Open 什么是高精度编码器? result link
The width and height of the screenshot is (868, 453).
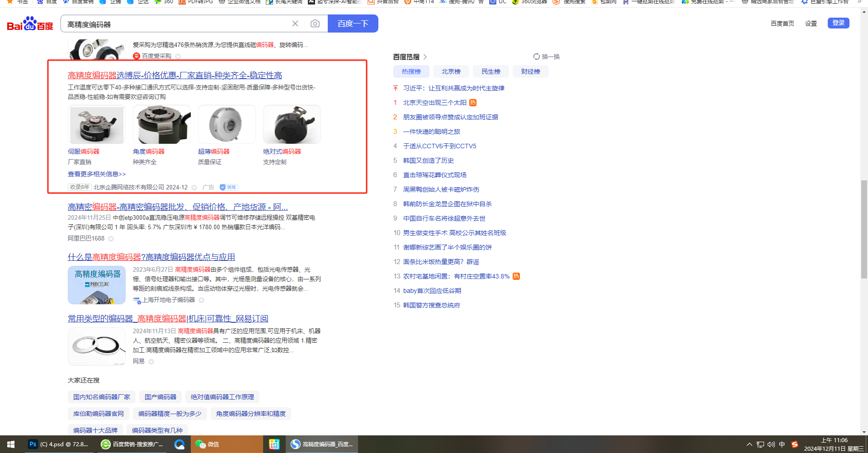click(x=151, y=257)
